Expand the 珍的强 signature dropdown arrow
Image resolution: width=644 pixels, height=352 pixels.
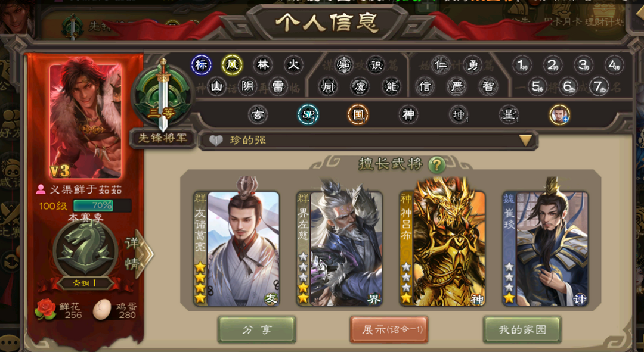point(526,141)
